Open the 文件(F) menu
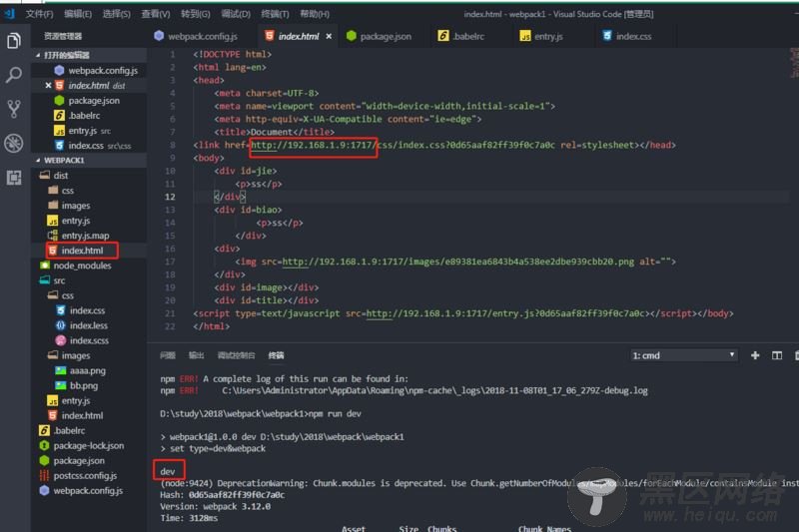 click(39, 14)
